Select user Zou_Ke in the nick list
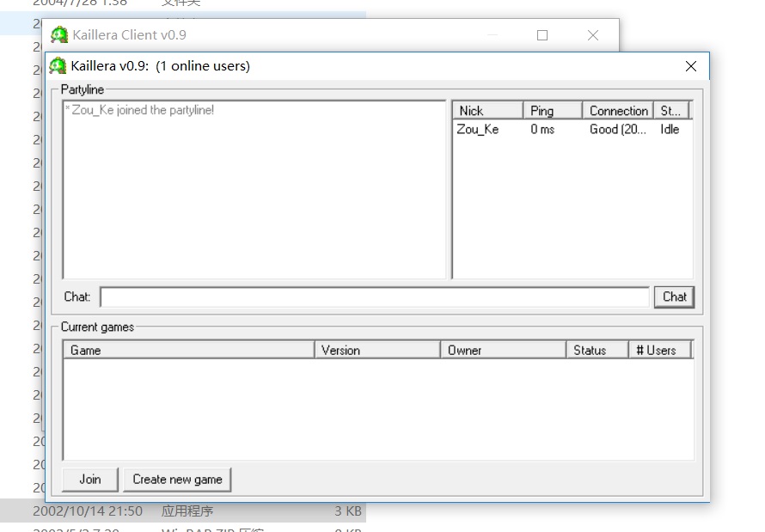Screen dimensions: 765x532 coord(478,130)
